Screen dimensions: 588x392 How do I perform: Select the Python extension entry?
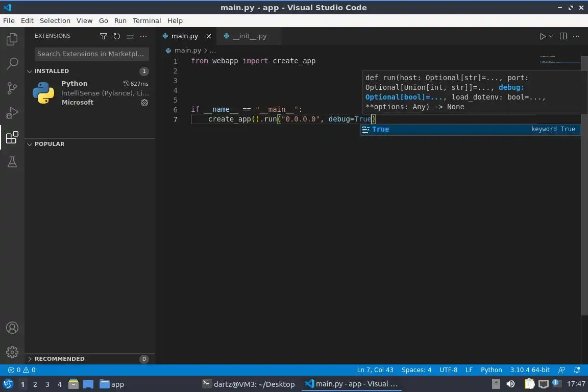pos(90,93)
